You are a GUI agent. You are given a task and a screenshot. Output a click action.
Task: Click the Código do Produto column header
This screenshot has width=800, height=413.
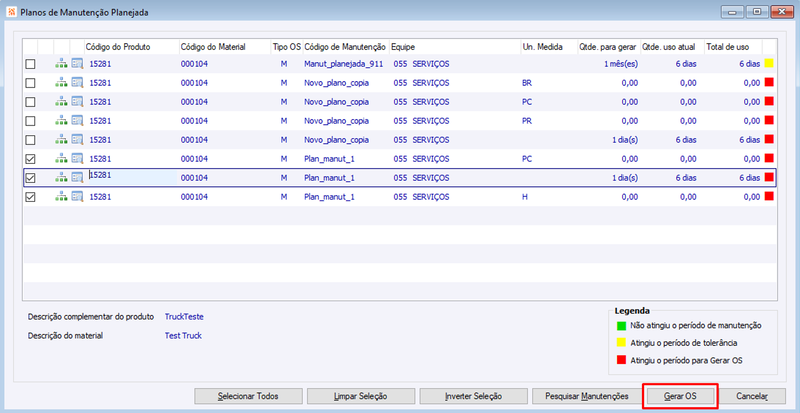coord(132,47)
